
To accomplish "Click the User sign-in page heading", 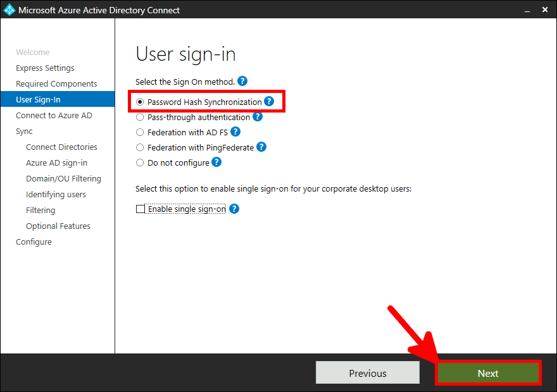I will [x=186, y=54].
